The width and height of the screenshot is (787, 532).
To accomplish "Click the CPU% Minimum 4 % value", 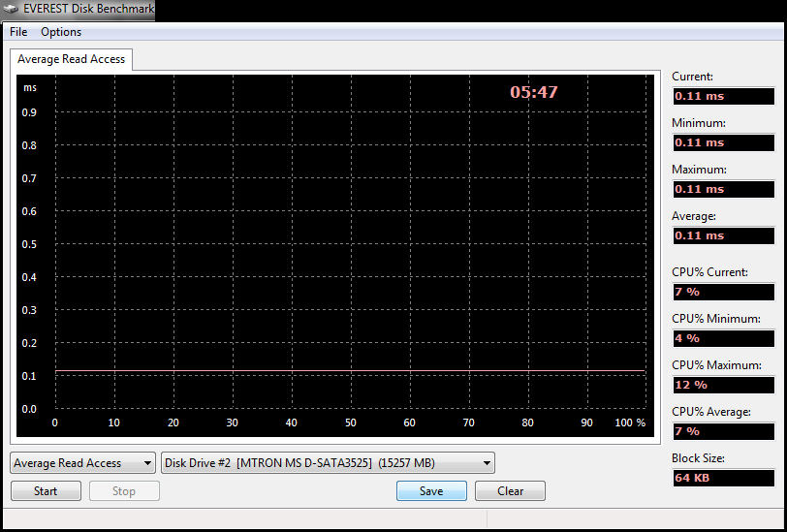I will pyautogui.click(x=724, y=338).
